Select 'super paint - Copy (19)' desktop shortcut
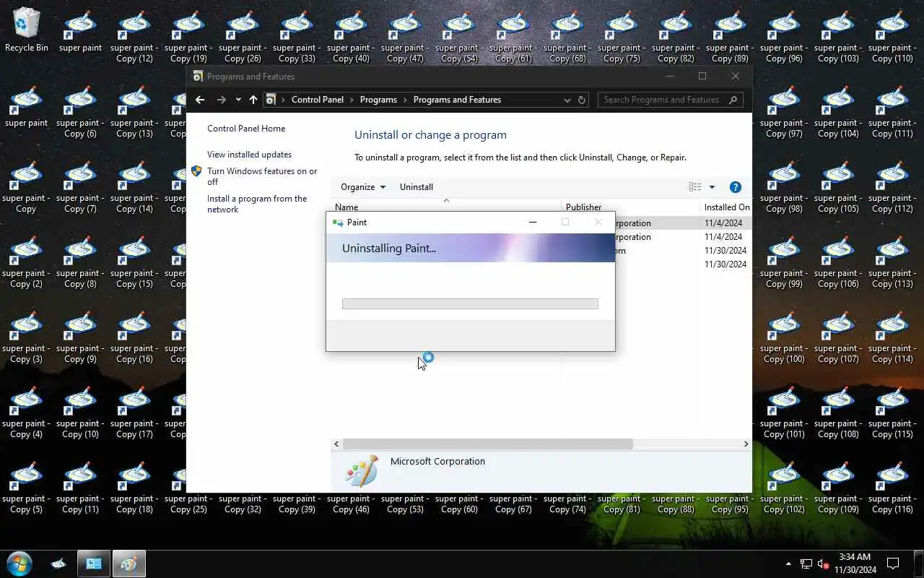The height and width of the screenshot is (578, 924). coord(188,36)
